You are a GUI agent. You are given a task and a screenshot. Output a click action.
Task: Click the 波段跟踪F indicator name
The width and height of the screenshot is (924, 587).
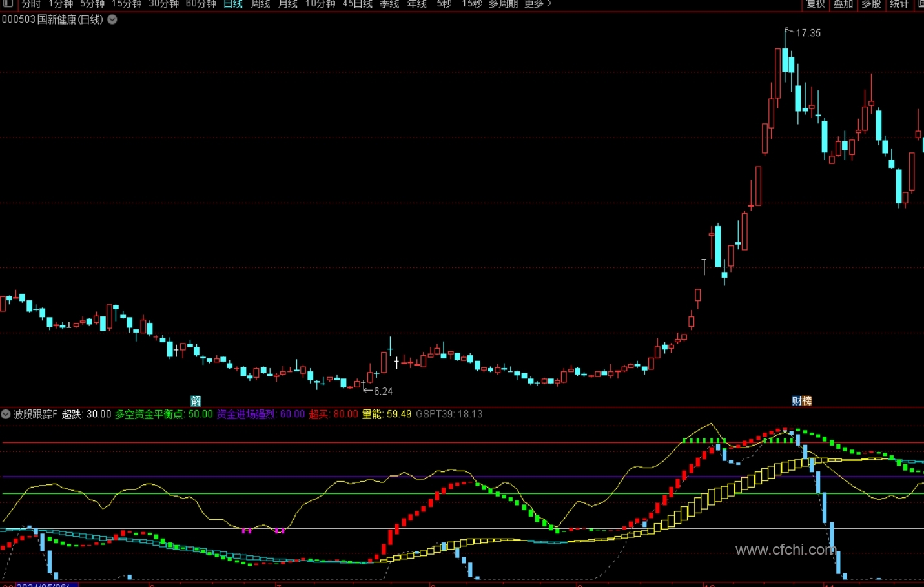point(36,414)
